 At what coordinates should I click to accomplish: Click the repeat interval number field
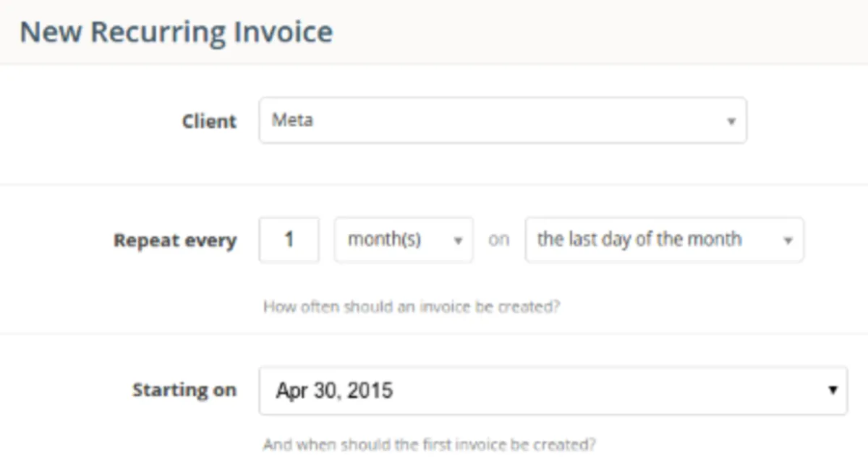(289, 240)
